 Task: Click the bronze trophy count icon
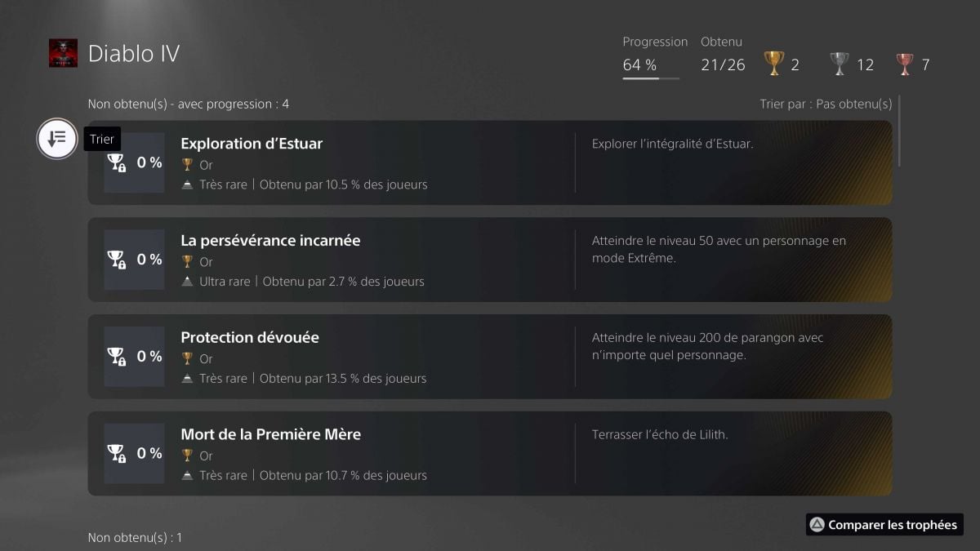click(x=905, y=64)
